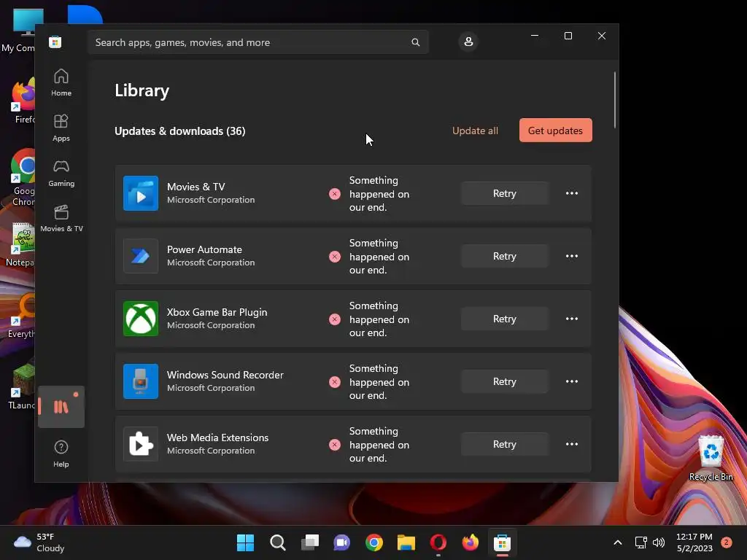Open the weather widget showing 53°F Cloudy
The image size is (747, 560).
(39, 542)
